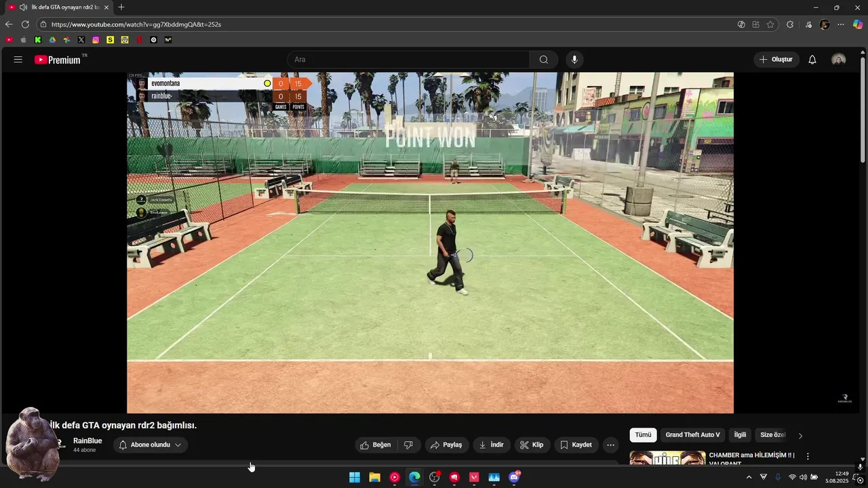This screenshot has width=868, height=488.
Task: Click the Oluştur create button
Action: click(x=776, y=60)
